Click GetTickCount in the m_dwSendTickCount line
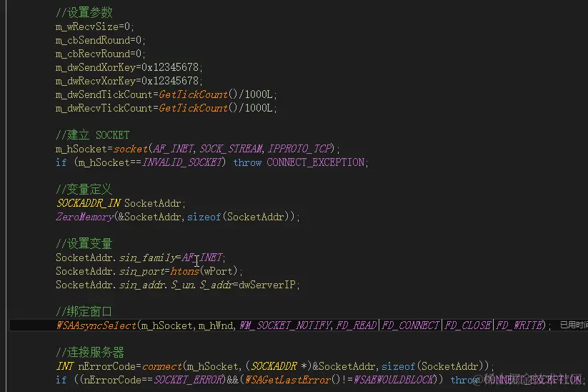Screen dimensions: 588x392 point(193,94)
